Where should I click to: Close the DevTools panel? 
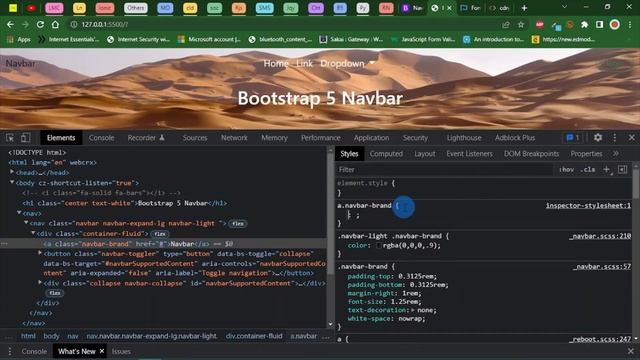pos(631,138)
